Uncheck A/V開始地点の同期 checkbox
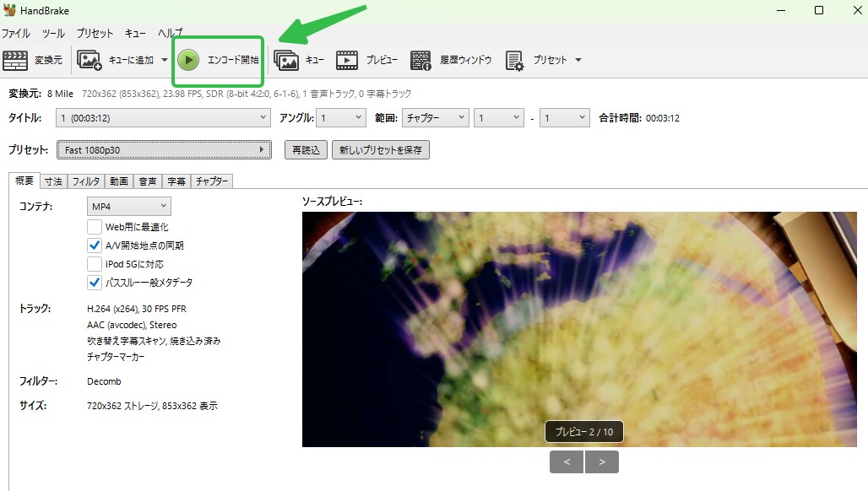The height and width of the screenshot is (491, 868). (95, 245)
